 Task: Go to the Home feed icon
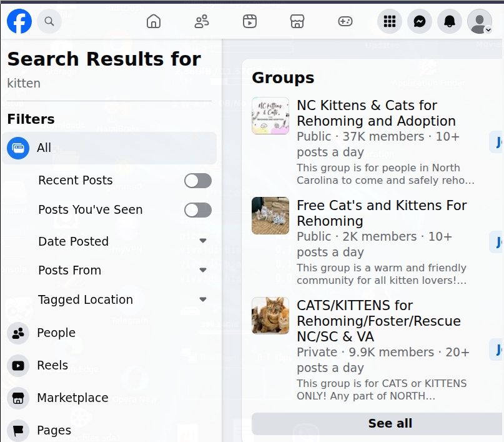[153, 21]
